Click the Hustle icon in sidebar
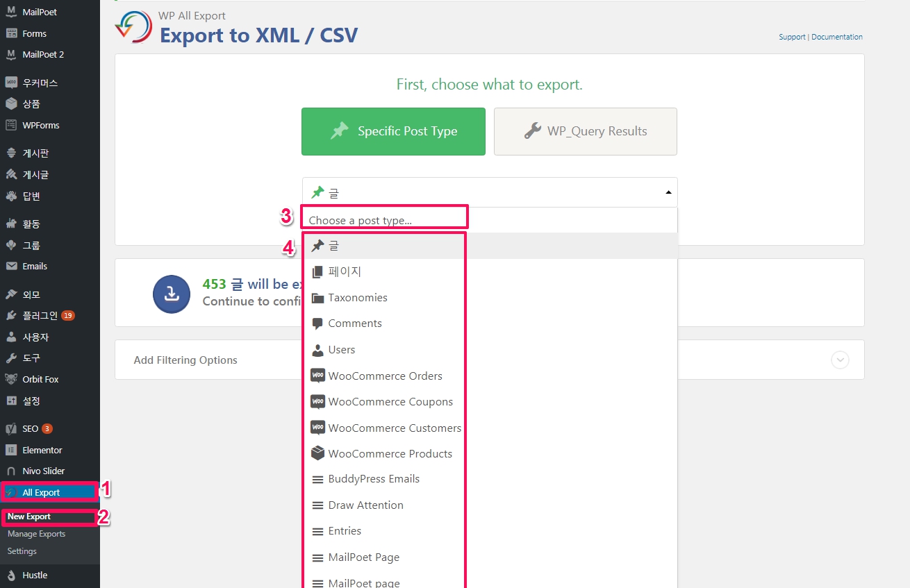 (11, 575)
